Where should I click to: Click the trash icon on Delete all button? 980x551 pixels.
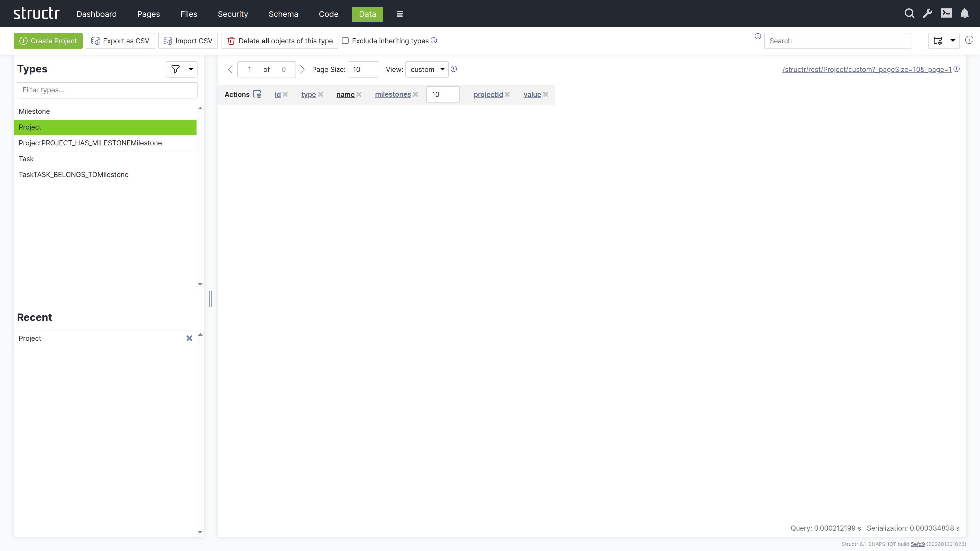coord(231,41)
